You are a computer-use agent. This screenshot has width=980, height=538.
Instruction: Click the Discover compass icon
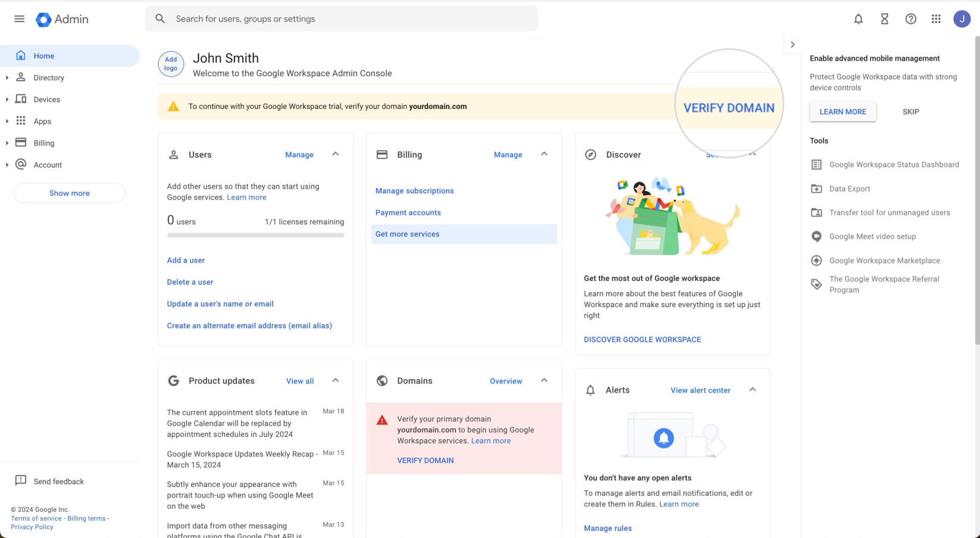pos(591,155)
